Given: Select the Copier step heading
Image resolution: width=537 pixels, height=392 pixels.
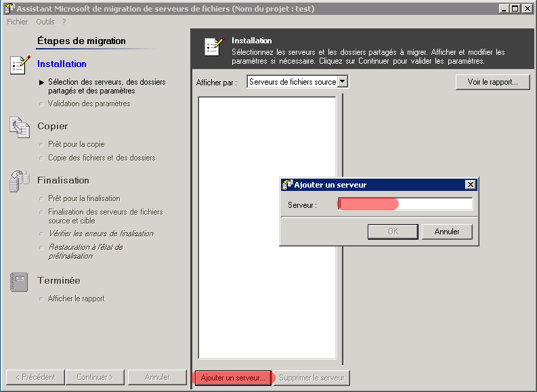Looking at the screenshot, I should pos(53,127).
